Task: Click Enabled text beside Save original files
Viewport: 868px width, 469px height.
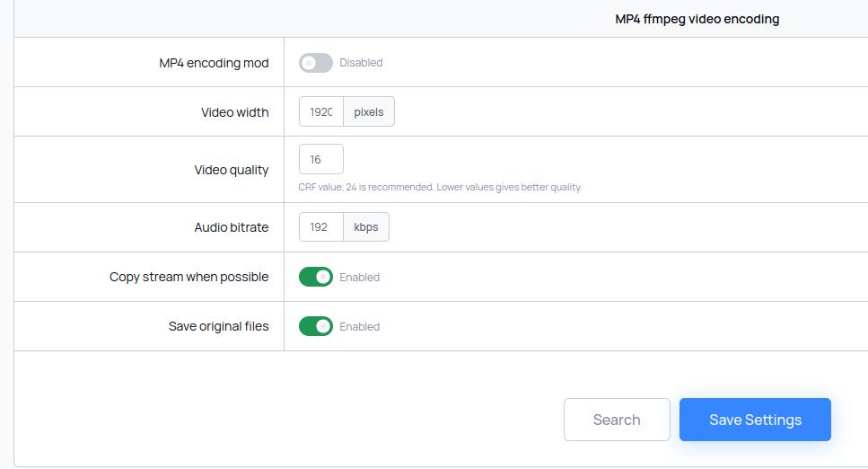Action: 359,326
